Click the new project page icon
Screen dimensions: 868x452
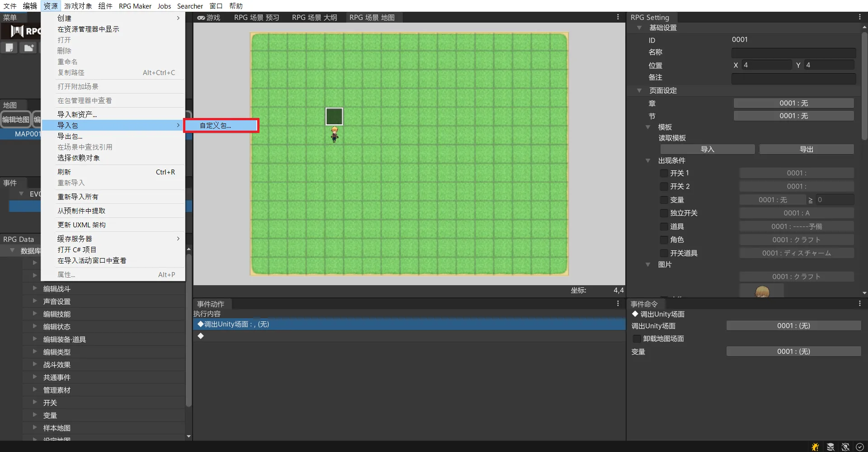point(9,47)
